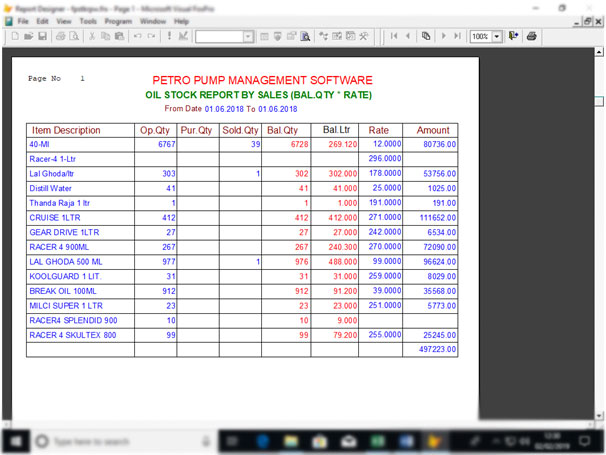The height and width of the screenshot is (455, 606).
Task: Click the Toolbox hammer-and-wrench icon
Action: click(364, 36)
